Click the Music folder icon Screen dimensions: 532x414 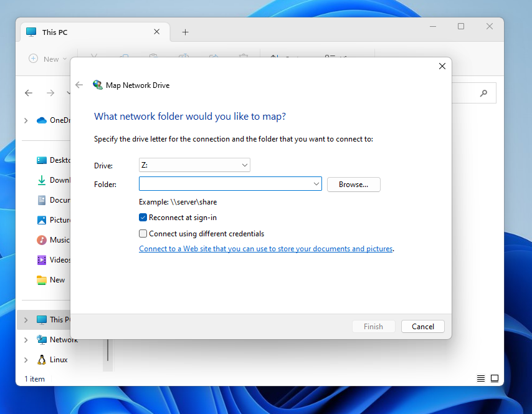coord(42,240)
